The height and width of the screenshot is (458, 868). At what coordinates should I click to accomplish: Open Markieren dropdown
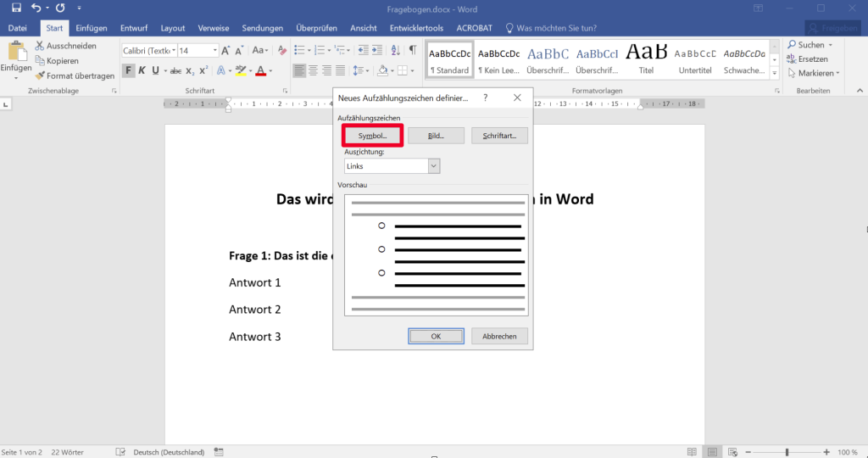tap(813, 73)
